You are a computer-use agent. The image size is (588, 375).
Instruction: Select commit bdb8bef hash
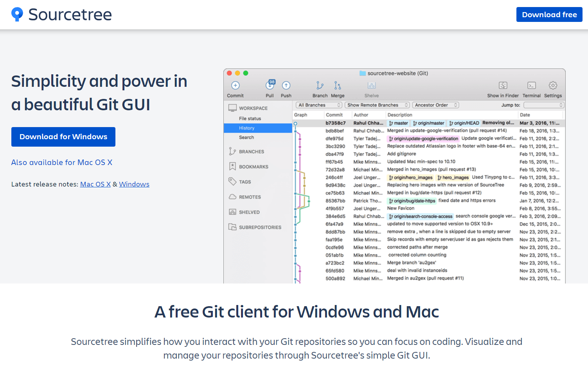point(334,131)
